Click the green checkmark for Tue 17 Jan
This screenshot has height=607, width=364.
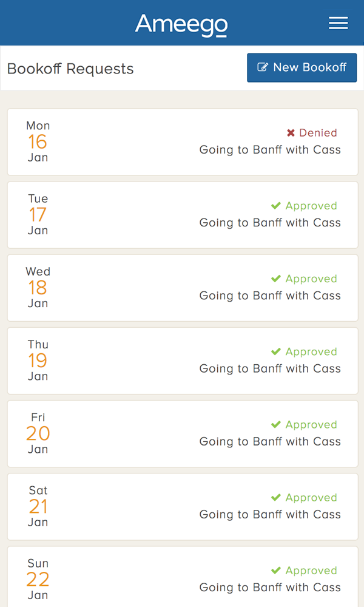coord(276,206)
